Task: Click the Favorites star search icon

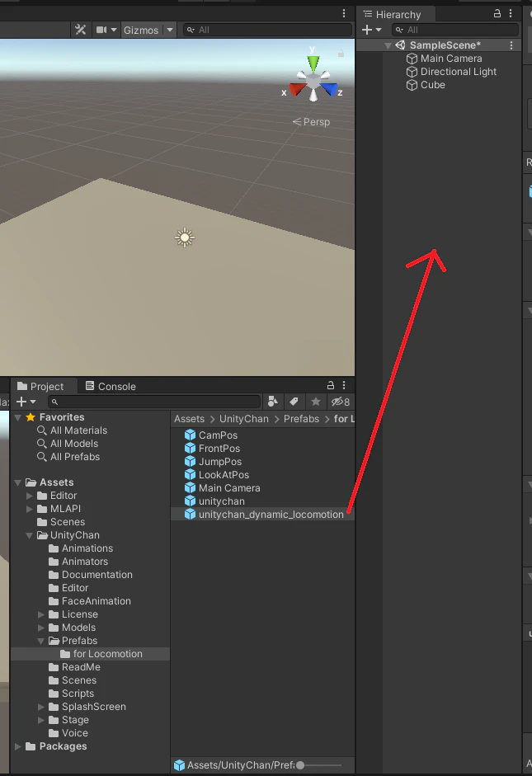Action: [x=316, y=402]
